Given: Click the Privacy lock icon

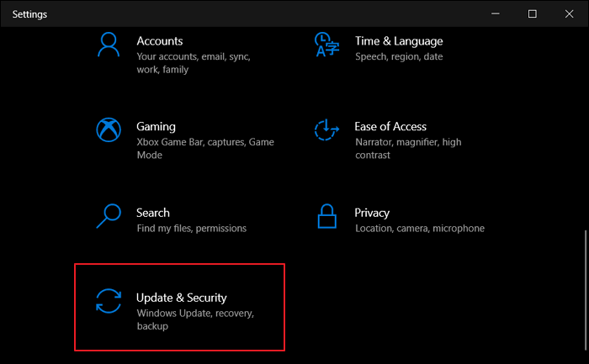Looking at the screenshot, I should click(x=326, y=217).
